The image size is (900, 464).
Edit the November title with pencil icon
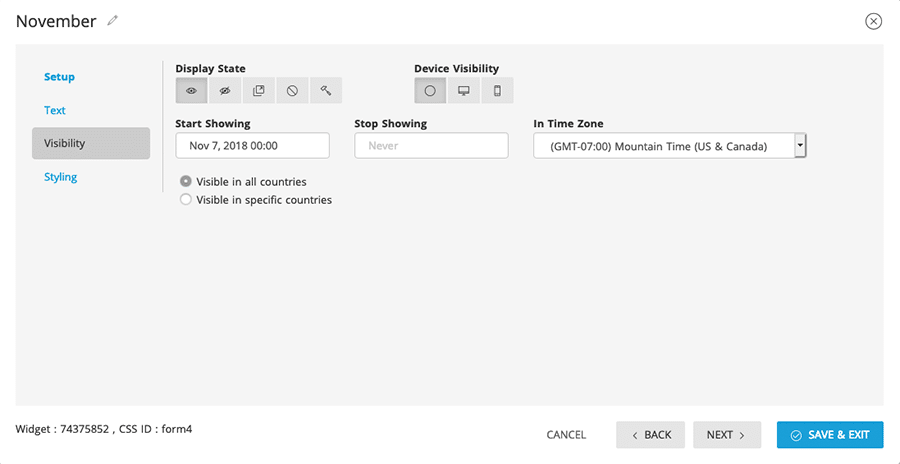[112, 21]
